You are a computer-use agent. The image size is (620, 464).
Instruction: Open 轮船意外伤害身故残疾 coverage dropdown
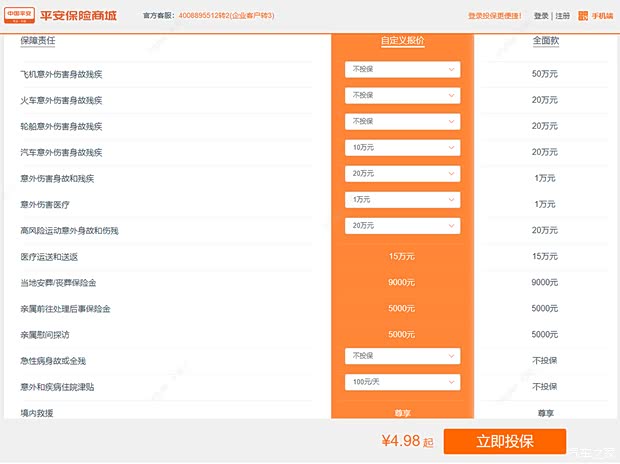coord(403,122)
